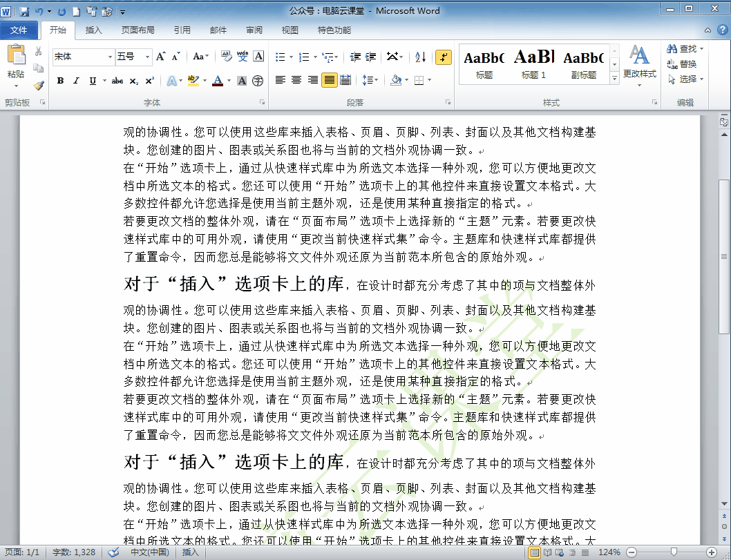Toggle Justify alignment
Image resolution: width=731 pixels, height=560 pixels.
[x=329, y=80]
